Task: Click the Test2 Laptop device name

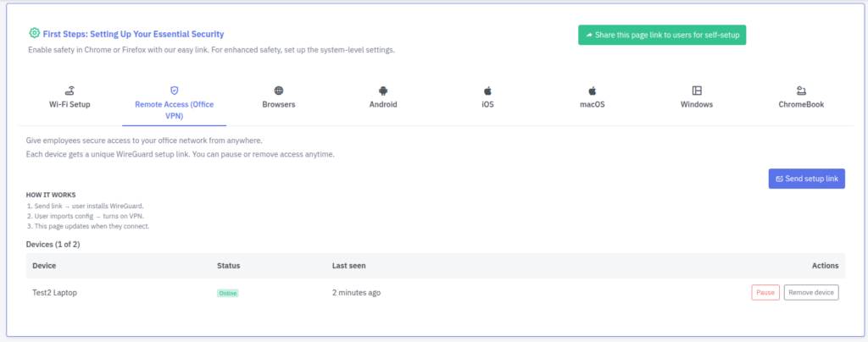Action: pyautogui.click(x=60, y=293)
